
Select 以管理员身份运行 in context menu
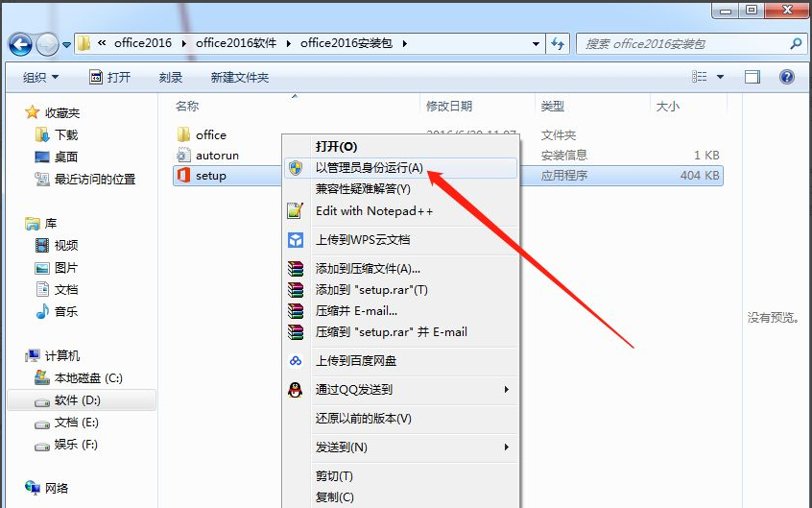point(369,168)
